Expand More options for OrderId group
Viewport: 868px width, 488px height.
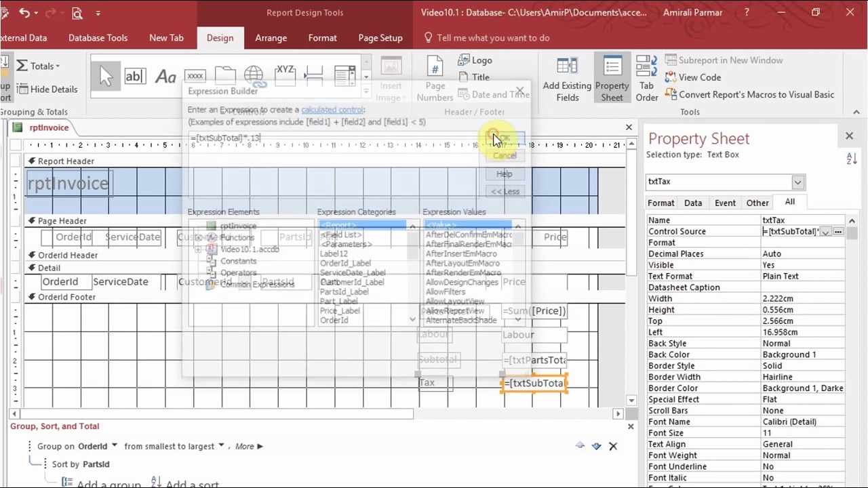pos(249,446)
